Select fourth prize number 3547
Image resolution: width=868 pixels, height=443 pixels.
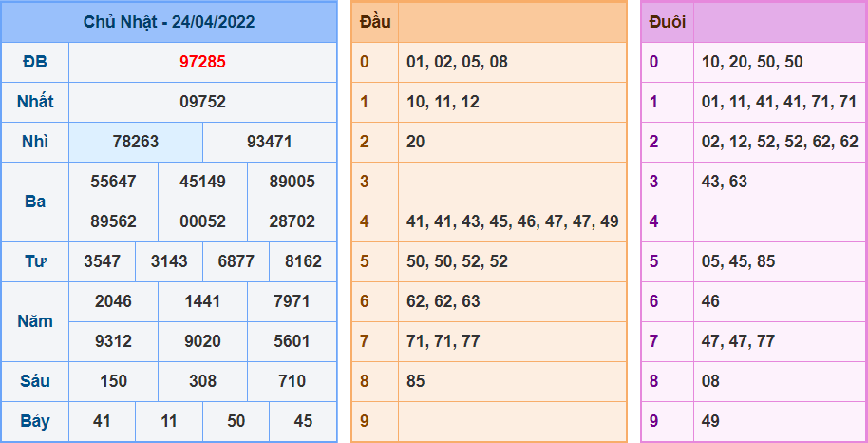103,261
